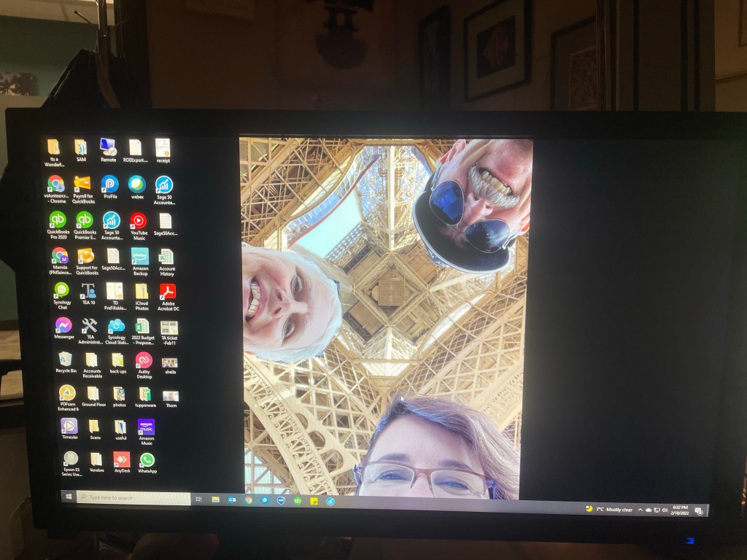This screenshot has width=747, height=560.
Task: Open the Messenger desktop shortcut
Action: pyautogui.click(x=63, y=325)
